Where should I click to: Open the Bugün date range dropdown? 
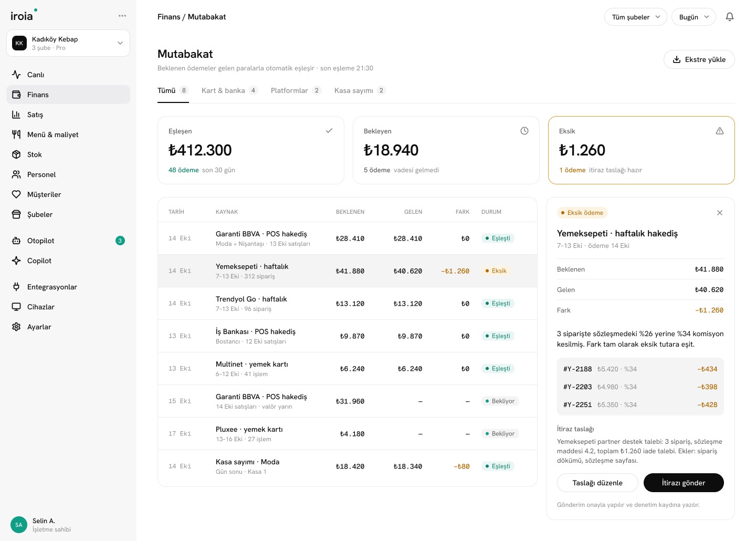click(x=694, y=17)
